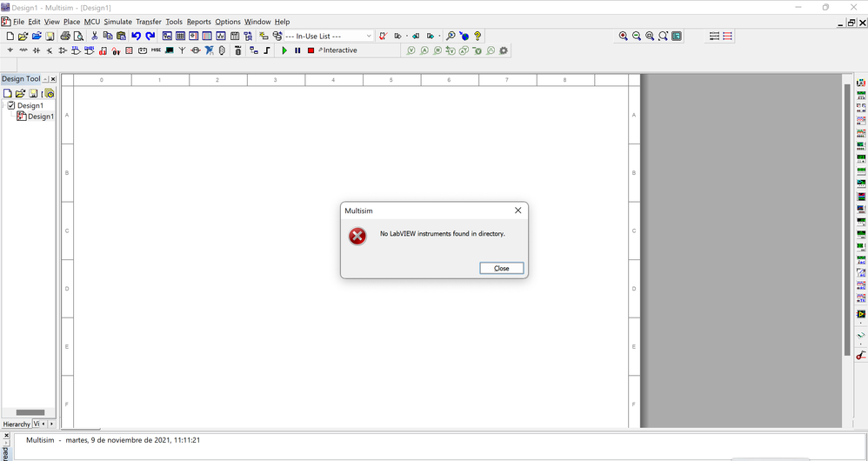Close the Design Toolbox panel

53,79
